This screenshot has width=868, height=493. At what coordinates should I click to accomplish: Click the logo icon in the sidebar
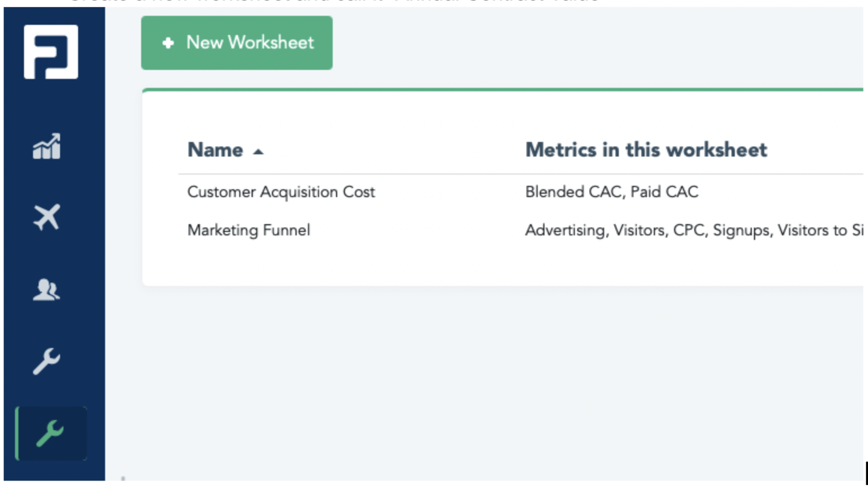(51, 52)
